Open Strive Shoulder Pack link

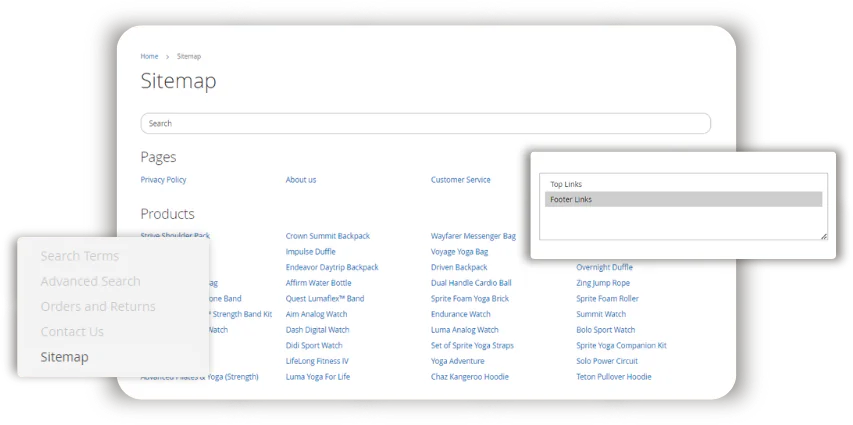tap(175, 236)
